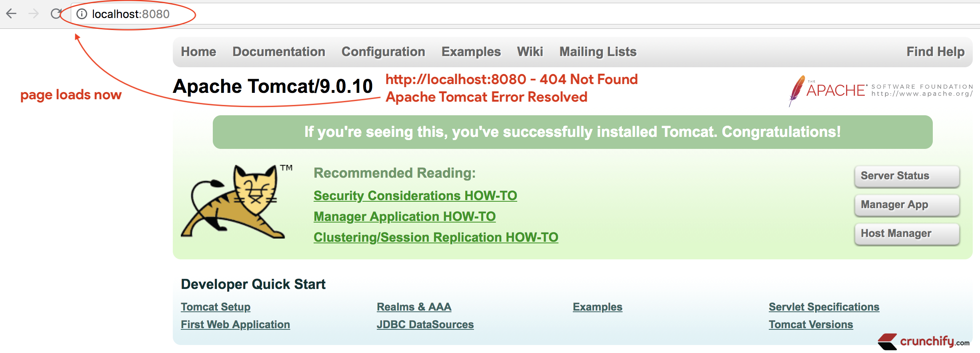The height and width of the screenshot is (353, 980).
Task: Reload the page with refresh icon
Action: pyautogui.click(x=56, y=14)
